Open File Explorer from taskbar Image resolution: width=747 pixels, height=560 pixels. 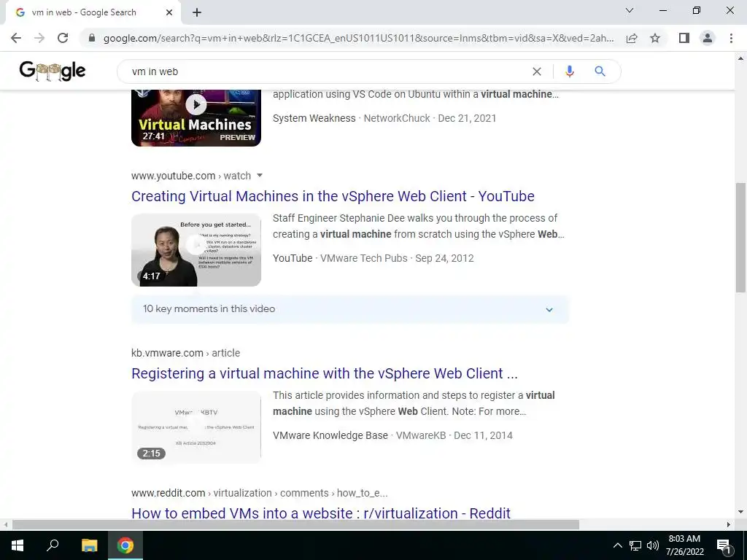click(89, 545)
